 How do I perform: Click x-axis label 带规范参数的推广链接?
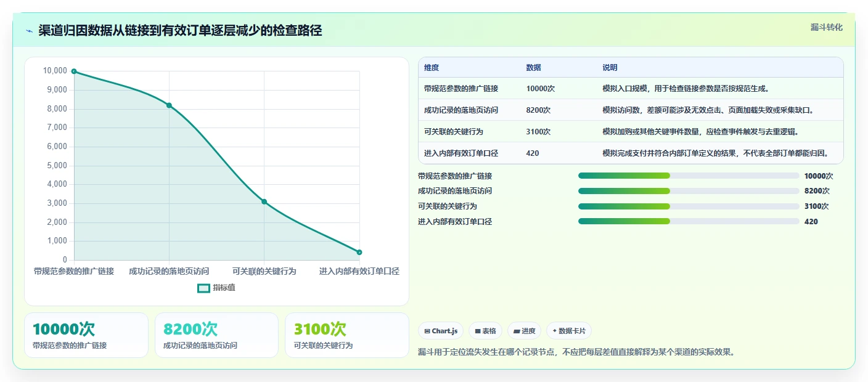(74, 271)
